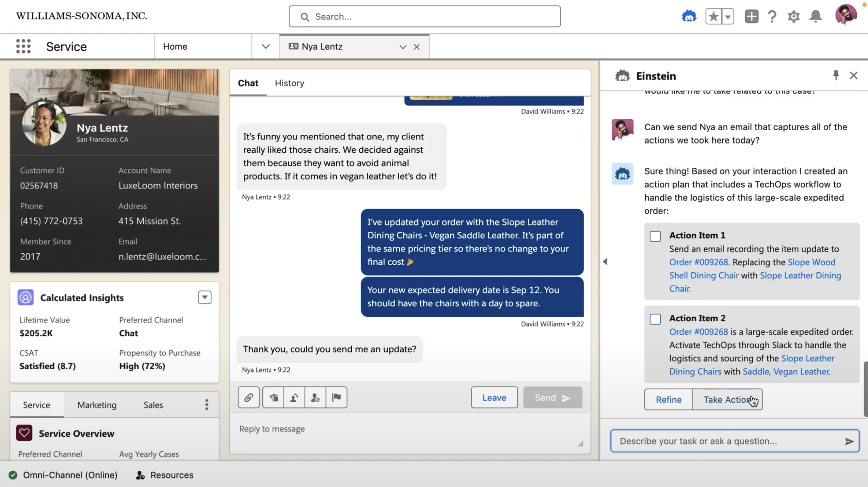Open the App Launcher grid icon

[23, 46]
